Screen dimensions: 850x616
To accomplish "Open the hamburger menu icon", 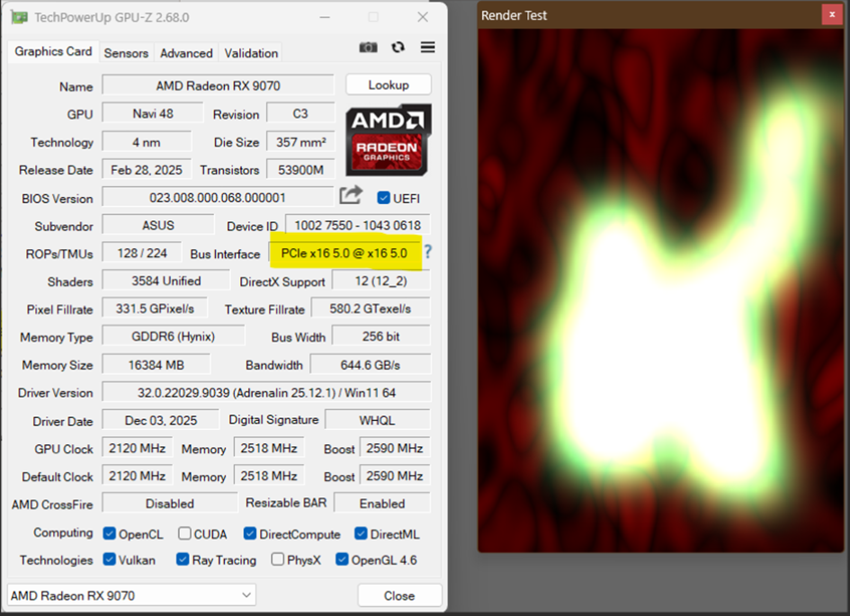I will pyautogui.click(x=428, y=47).
